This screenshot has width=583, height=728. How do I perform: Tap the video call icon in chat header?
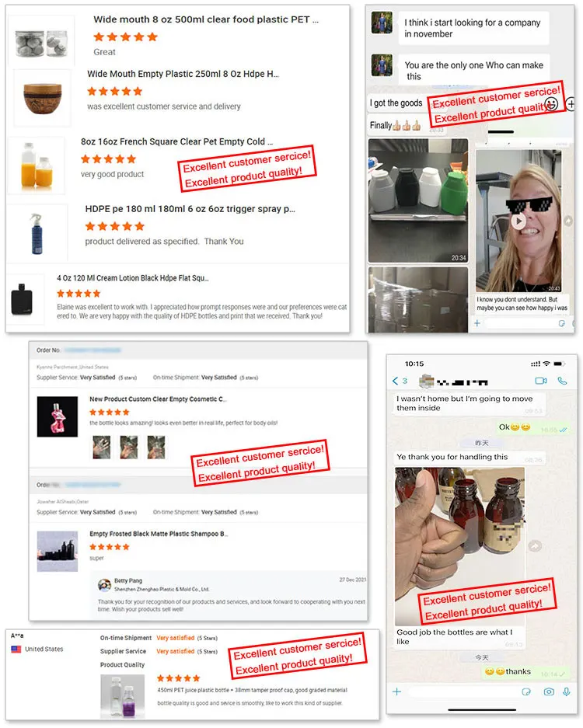tap(541, 381)
